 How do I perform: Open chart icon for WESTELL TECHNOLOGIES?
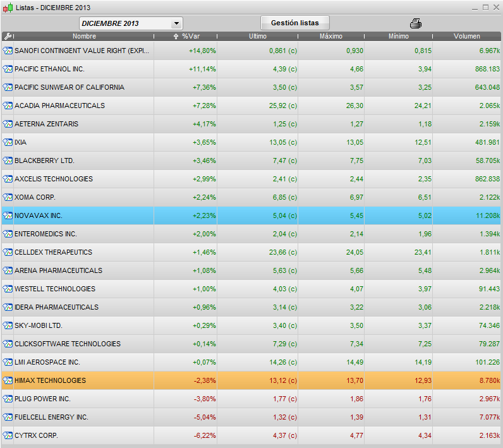coord(8,289)
